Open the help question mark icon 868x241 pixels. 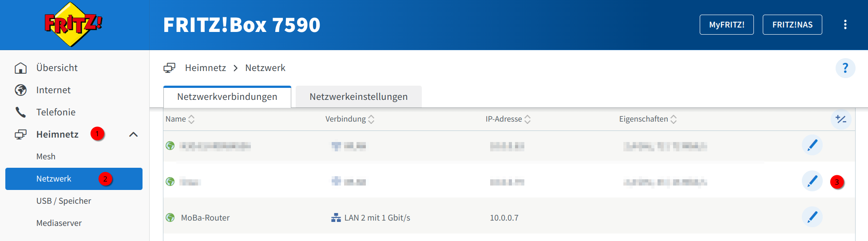[x=845, y=68]
